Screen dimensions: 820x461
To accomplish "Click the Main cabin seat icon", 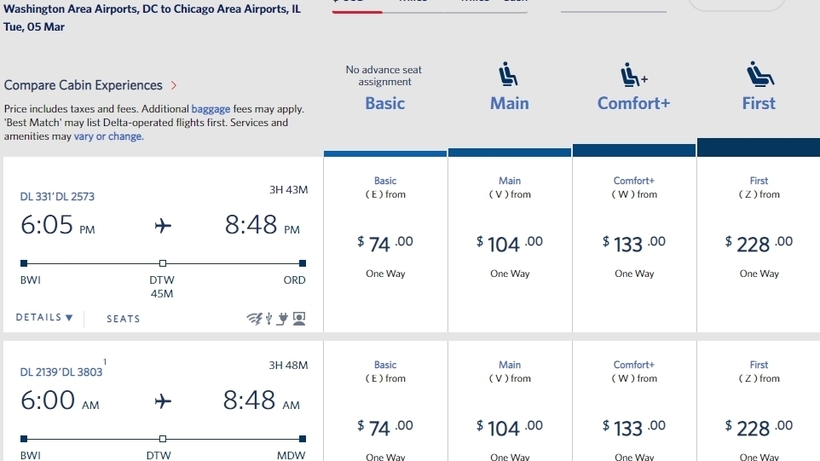I will [x=508, y=74].
